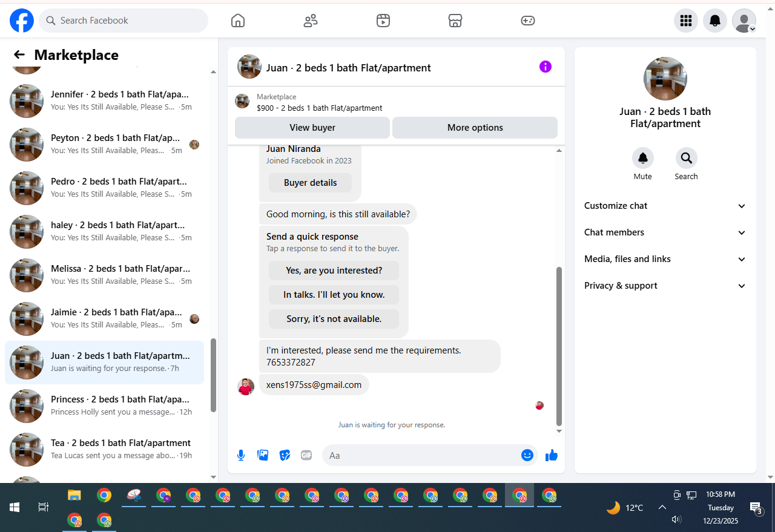Open the Jennifer conversation

coord(104,100)
